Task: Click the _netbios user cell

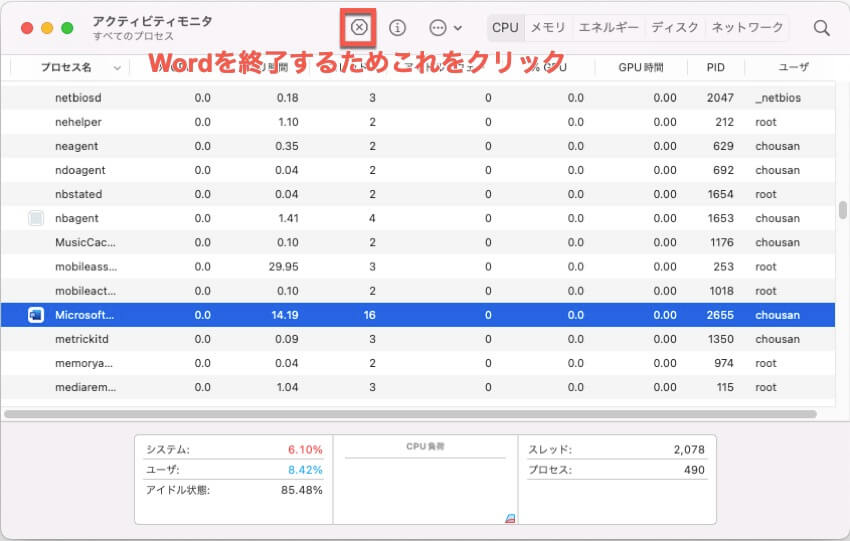Action: pyautogui.click(x=778, y=98)
